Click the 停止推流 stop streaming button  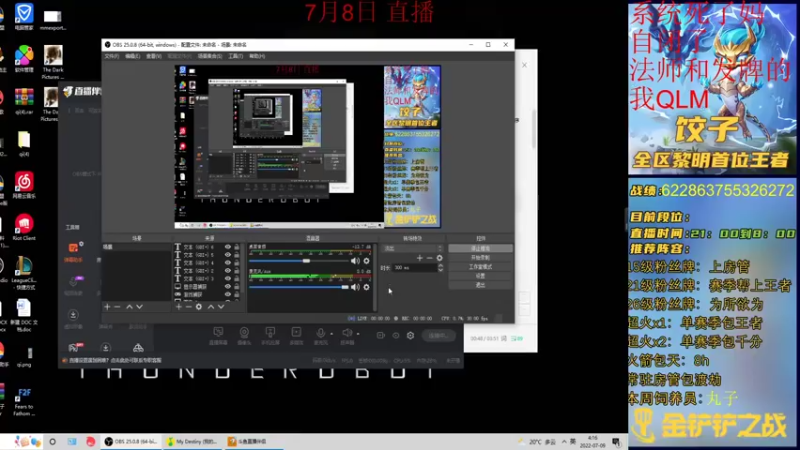coord(480,248)
